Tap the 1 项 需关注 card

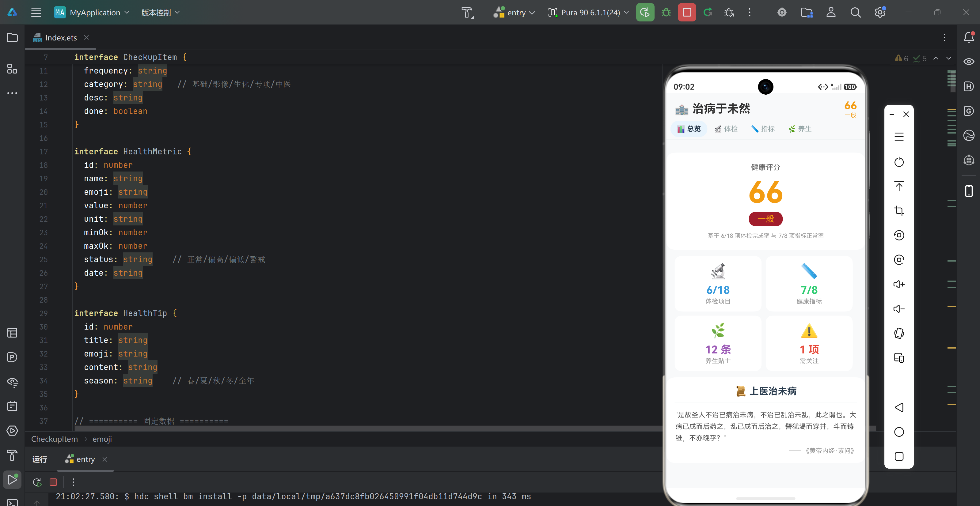click(809, 343)
